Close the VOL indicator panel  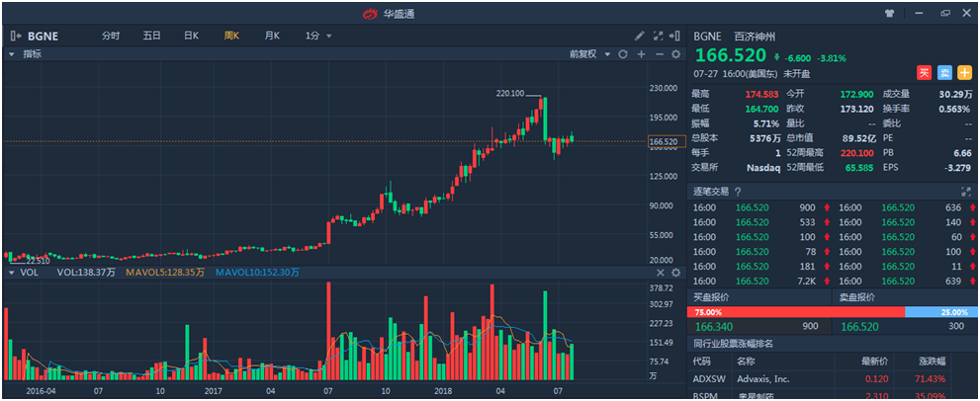(661, 272)
